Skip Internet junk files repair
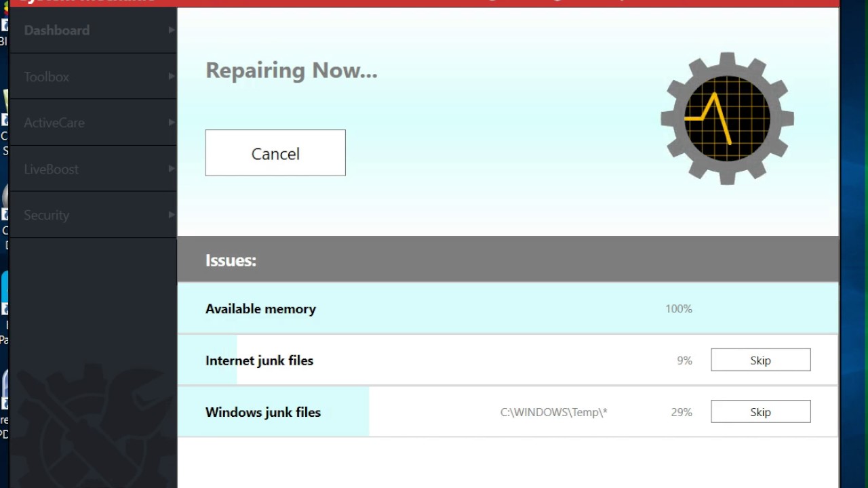868x488 pixels. pyautogui.click(x=760, y=360)
